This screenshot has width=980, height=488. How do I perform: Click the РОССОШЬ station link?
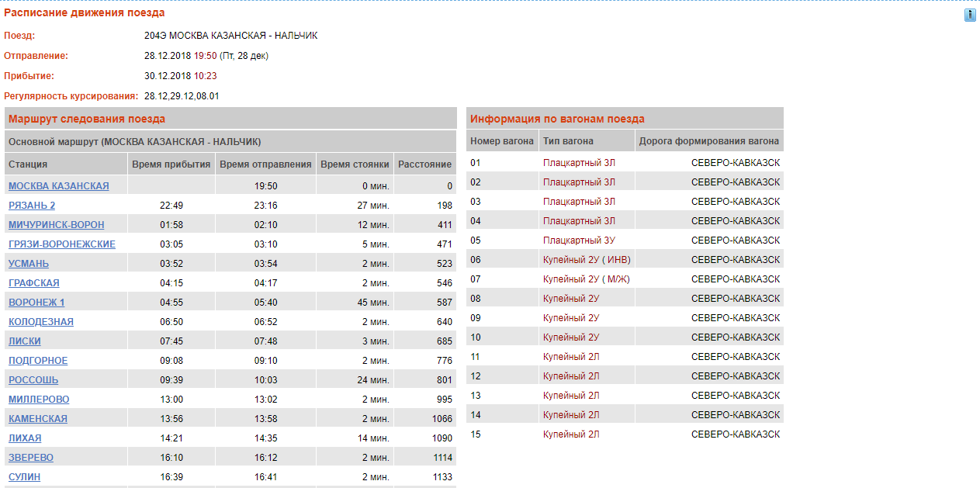[x=33, y=380]
